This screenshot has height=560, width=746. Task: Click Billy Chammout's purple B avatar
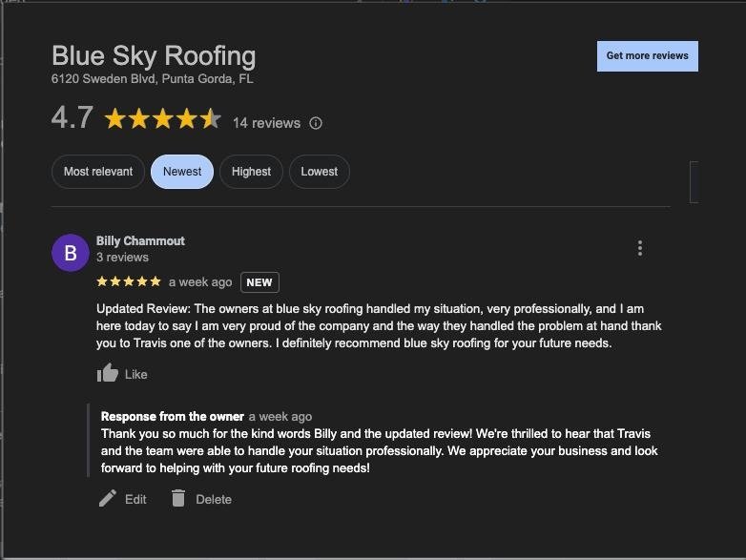tap(71, 253)
